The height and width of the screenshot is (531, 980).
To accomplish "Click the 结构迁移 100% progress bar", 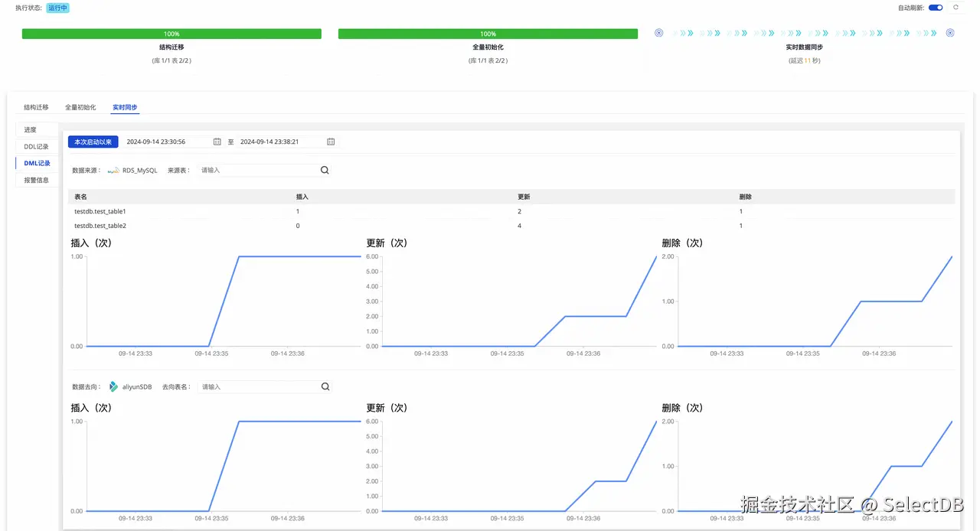I will [x=171, y=34].
